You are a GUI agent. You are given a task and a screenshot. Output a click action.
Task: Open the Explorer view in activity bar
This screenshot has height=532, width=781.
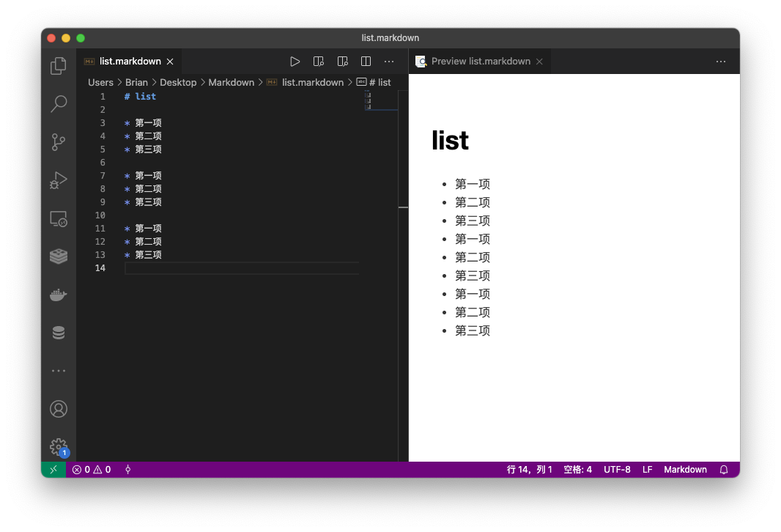click(59, 66)
